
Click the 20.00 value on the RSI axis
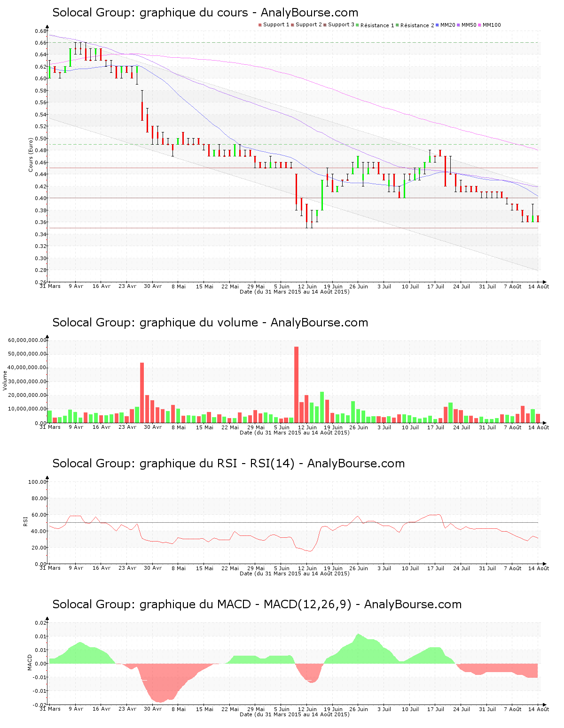pos(39,548)
